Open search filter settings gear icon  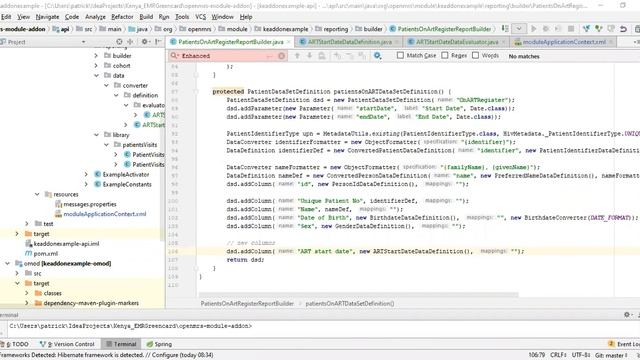(x=378, y=56)
